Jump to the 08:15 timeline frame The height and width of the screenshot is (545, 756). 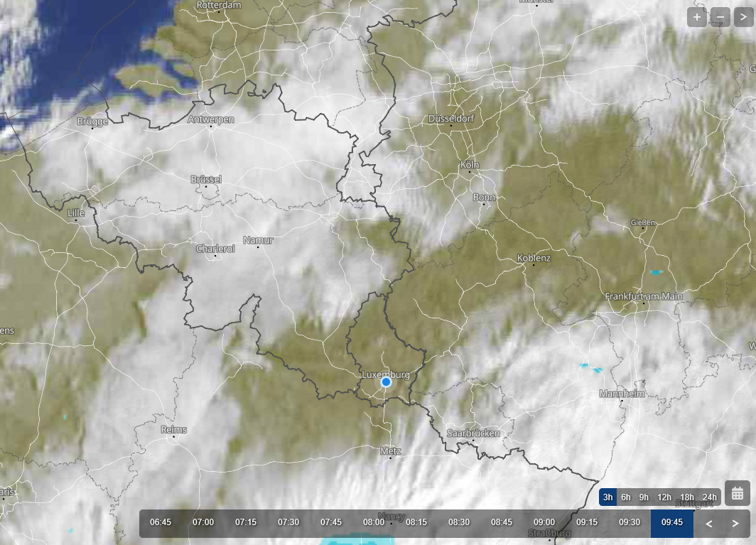[x=416, y=522]
